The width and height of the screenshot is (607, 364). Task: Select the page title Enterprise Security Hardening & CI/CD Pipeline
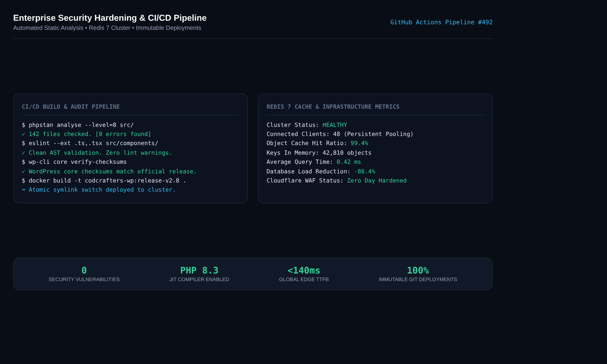coord(110,18)
